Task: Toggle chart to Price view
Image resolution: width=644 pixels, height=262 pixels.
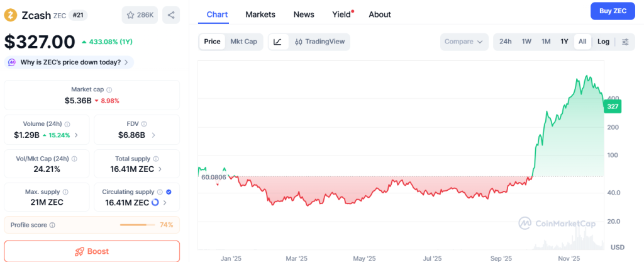Action: click(213, 42)
